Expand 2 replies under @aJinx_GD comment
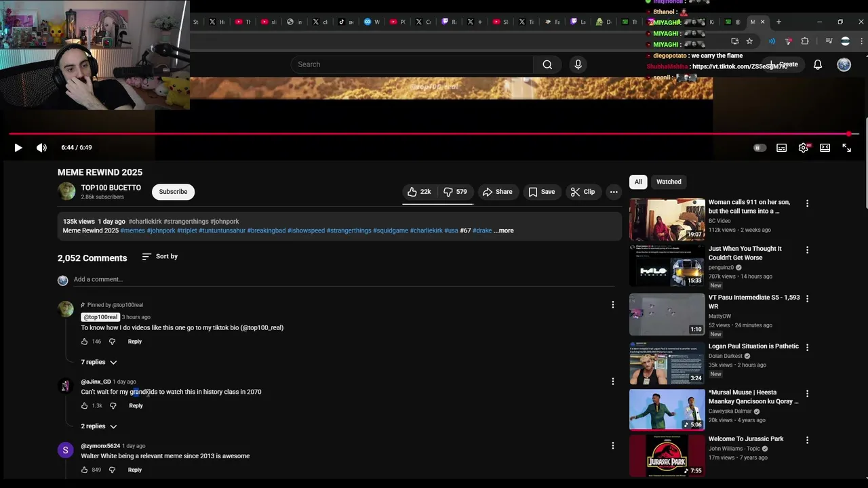Image resolution: width=868 pixels, height=488 pixels. click(99, 426)
